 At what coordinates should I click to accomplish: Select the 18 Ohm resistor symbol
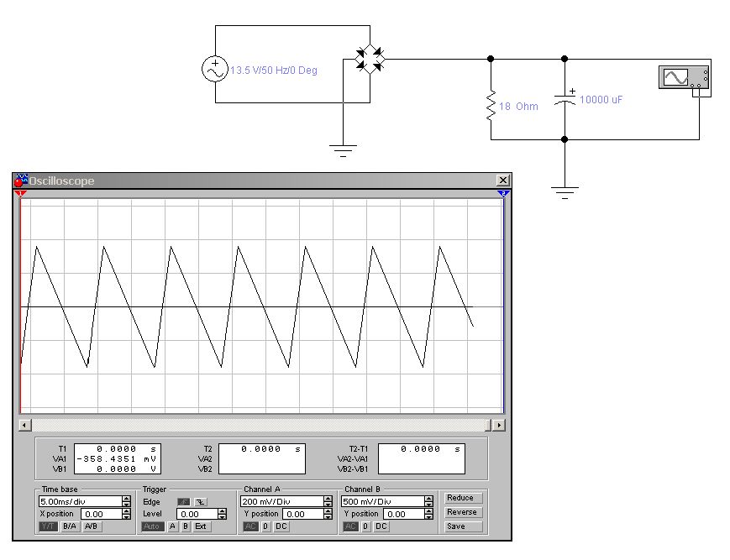tap(491, 106)
